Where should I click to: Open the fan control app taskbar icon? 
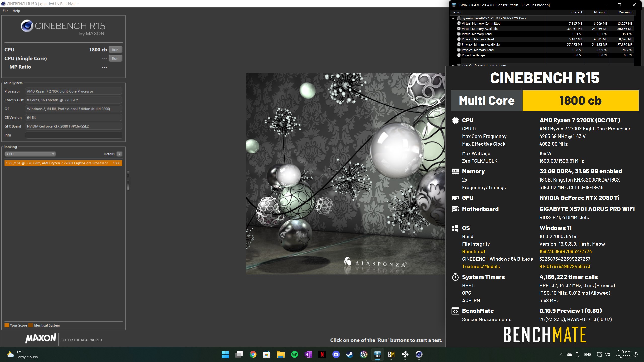(x=405, y=354)
